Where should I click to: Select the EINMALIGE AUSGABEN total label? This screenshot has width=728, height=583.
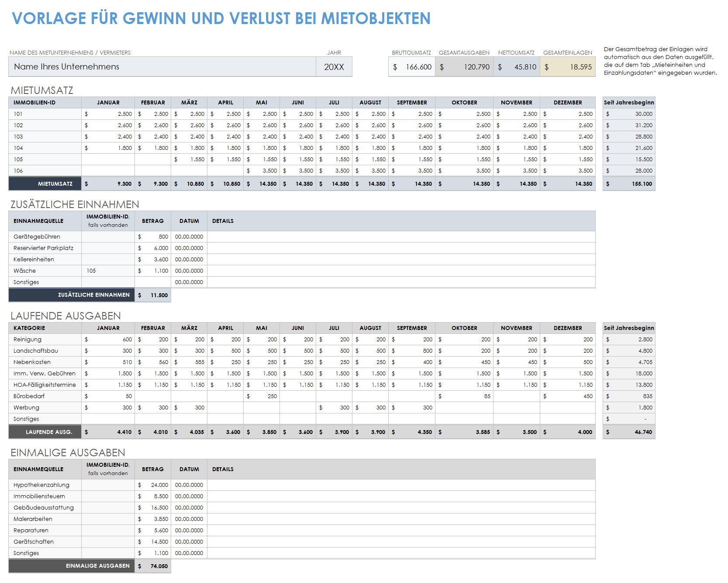[x=72, y=566]
